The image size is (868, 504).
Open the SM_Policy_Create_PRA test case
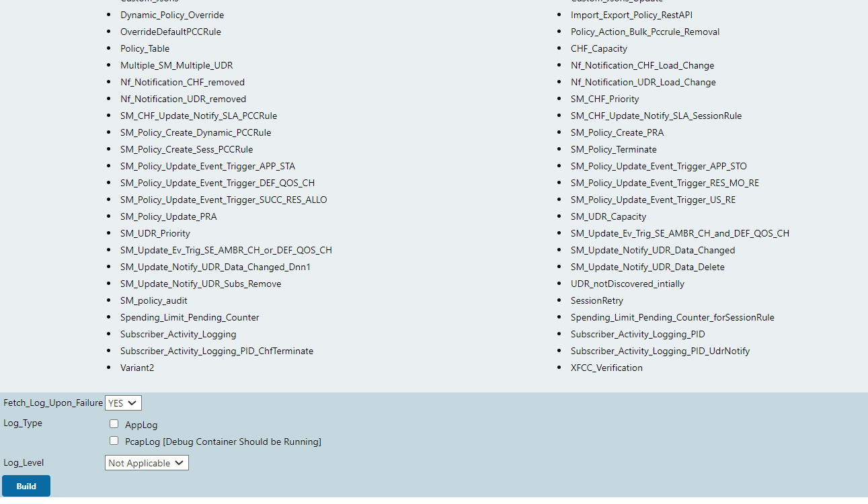(x=617, y=132)
